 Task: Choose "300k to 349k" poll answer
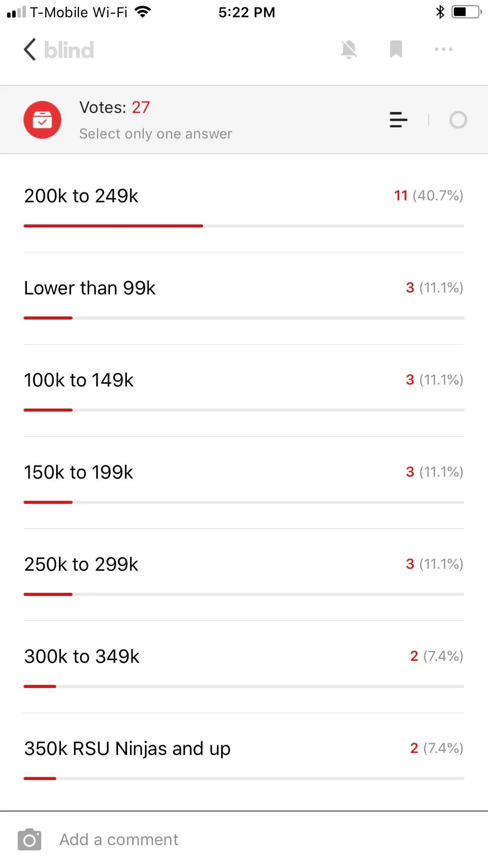tap(82, 656)
